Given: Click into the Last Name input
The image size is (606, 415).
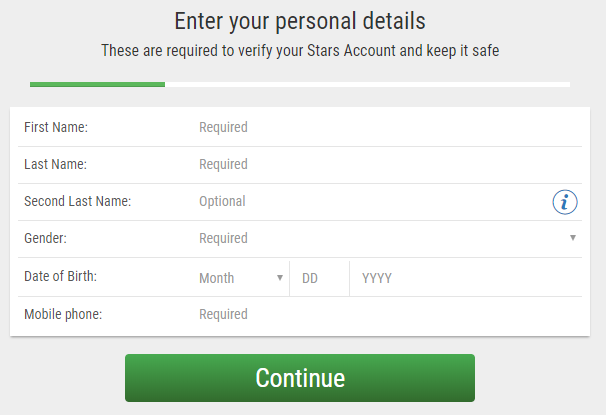Looking at the screenshot, I should (x=380, y=165).
